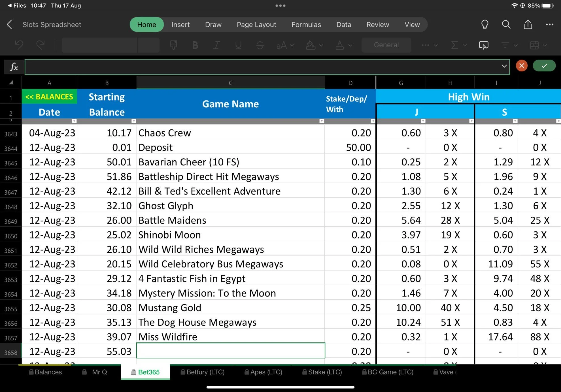Screen dimensions: 561x392
Task: Click the cell styles cursor icon
Action: coord(483,45)
